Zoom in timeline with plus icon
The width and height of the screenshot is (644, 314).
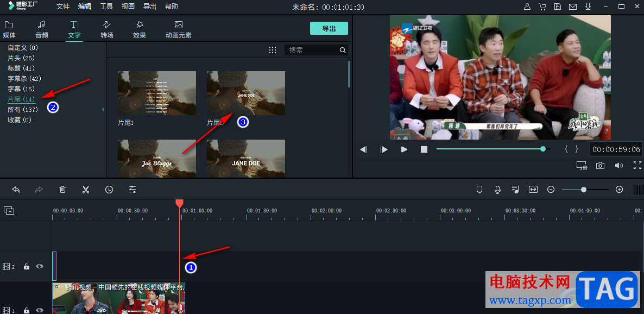click(620, 190)
